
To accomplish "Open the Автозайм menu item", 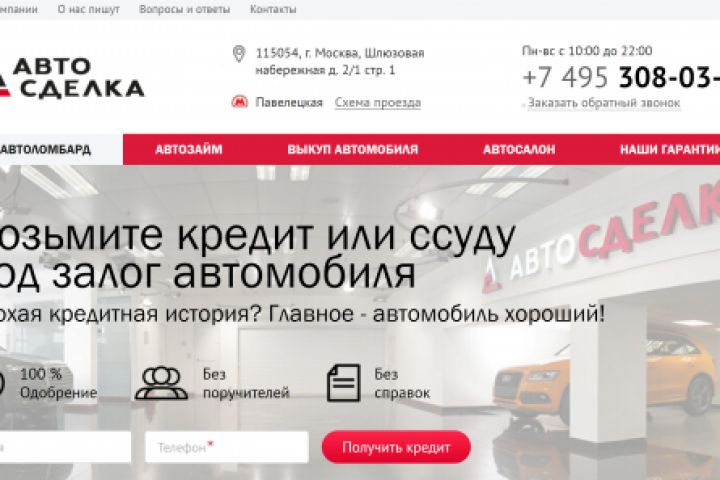I will click(189, 149).
